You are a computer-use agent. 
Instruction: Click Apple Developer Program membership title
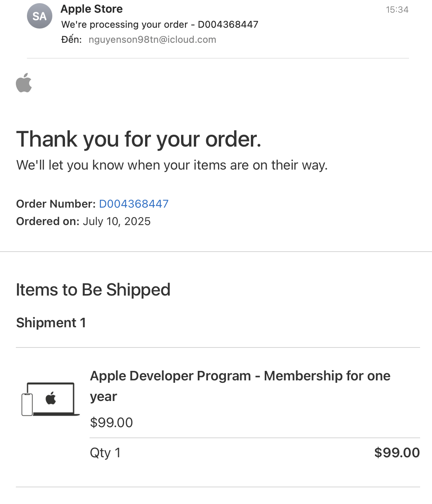[x=240, y=386]
